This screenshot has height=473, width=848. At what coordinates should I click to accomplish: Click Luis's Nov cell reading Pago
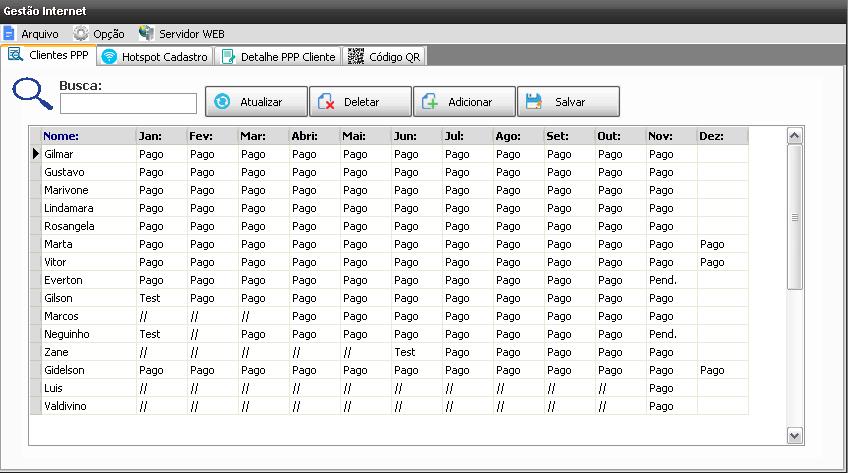coord(671,388)
